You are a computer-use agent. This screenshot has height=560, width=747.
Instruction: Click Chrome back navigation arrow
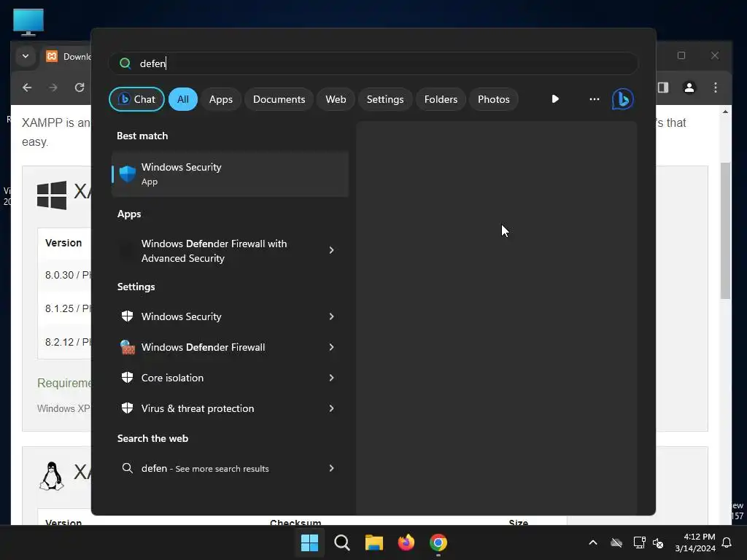27,87
